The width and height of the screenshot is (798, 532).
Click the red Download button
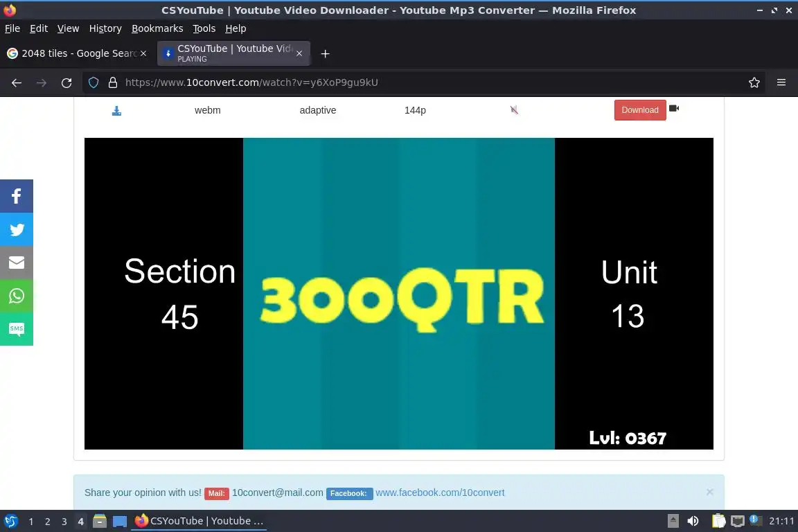point(640,110)
